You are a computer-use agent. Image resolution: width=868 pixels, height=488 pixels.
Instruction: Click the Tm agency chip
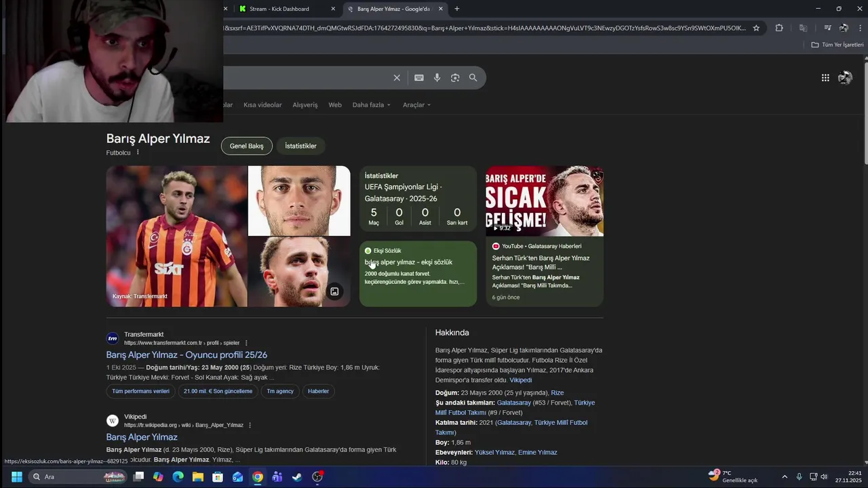[280, 391]
